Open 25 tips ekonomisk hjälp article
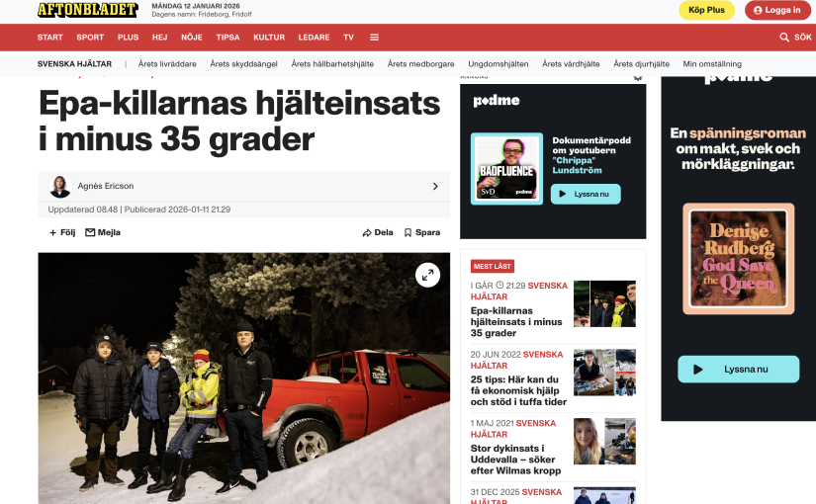 tap(518, 390)
